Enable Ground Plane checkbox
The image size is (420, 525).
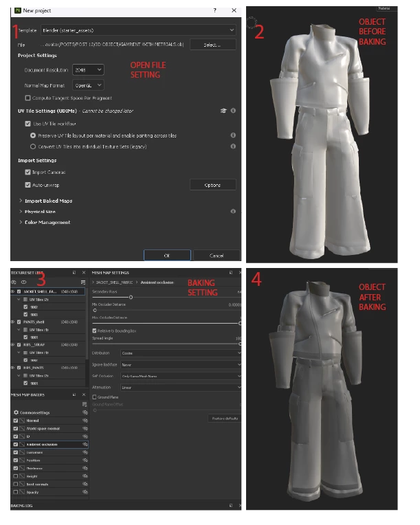[94, 397]
